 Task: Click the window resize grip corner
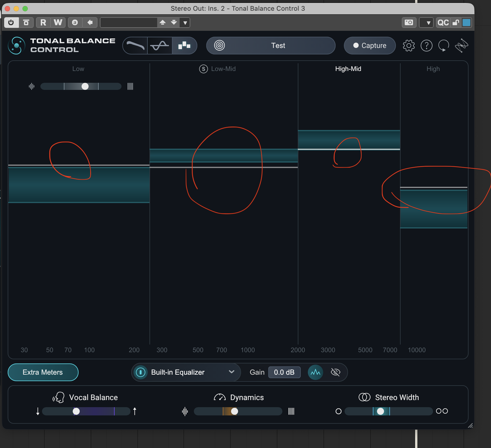click(470, 425)
